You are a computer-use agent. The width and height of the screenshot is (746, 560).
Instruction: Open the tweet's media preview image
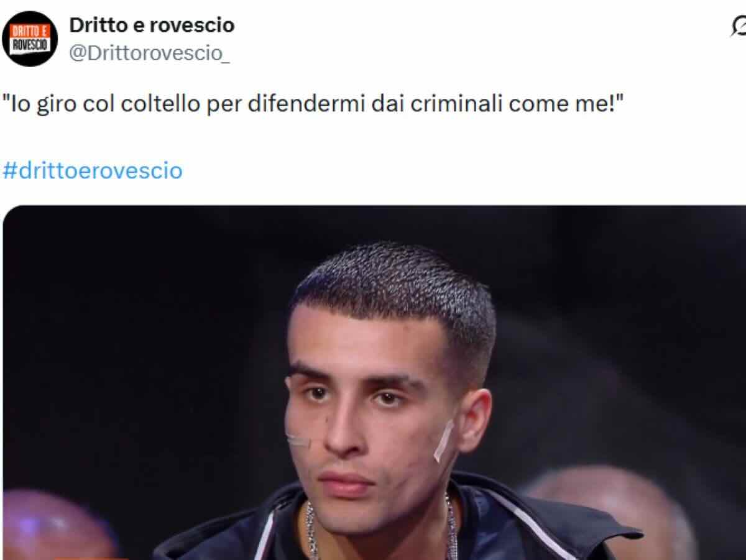pyautogui.click(x=374, y=382)
